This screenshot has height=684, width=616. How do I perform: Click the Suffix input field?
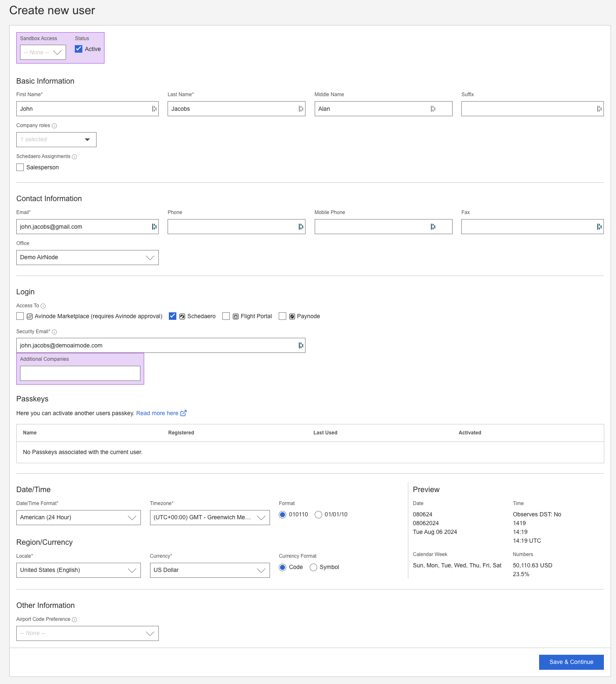532,109
